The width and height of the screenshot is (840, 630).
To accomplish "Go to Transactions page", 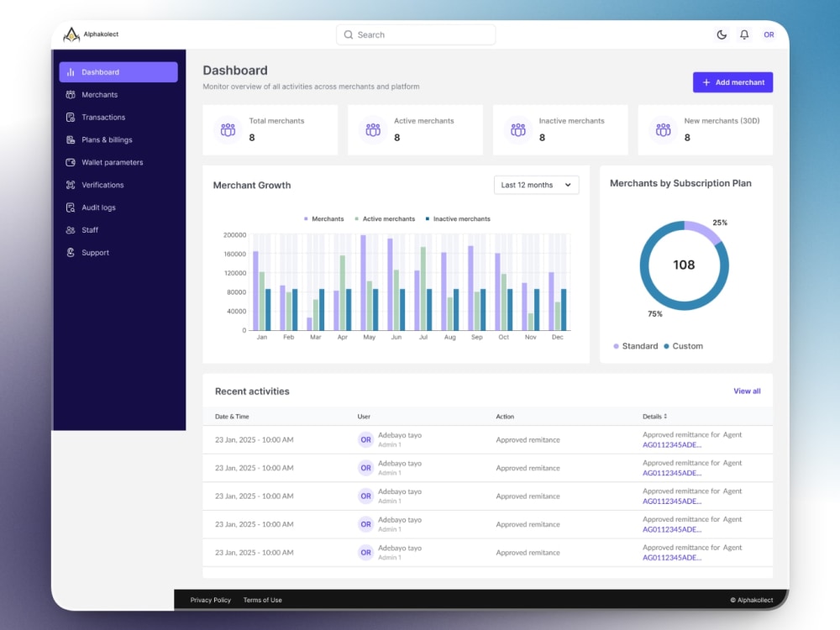I will [118, 118].
